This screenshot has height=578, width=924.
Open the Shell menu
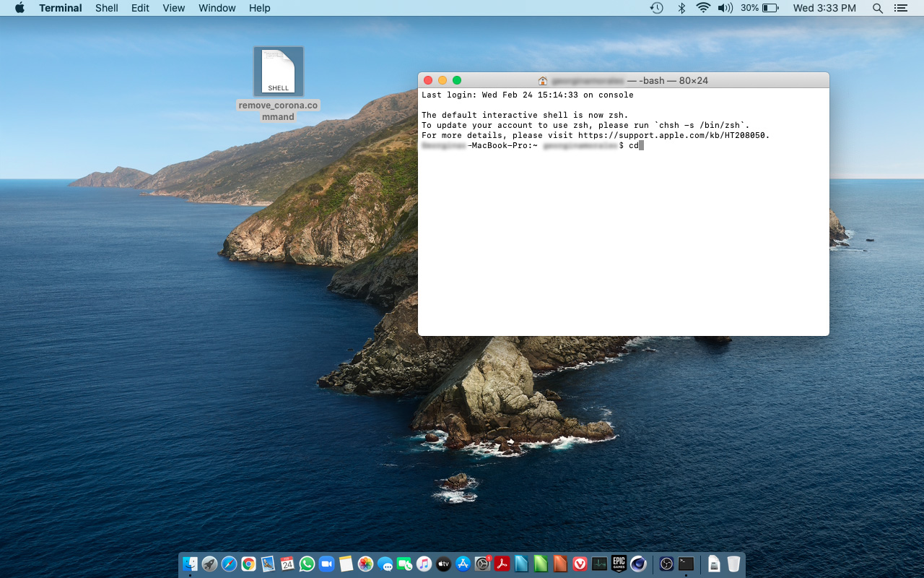click(106, 8)
